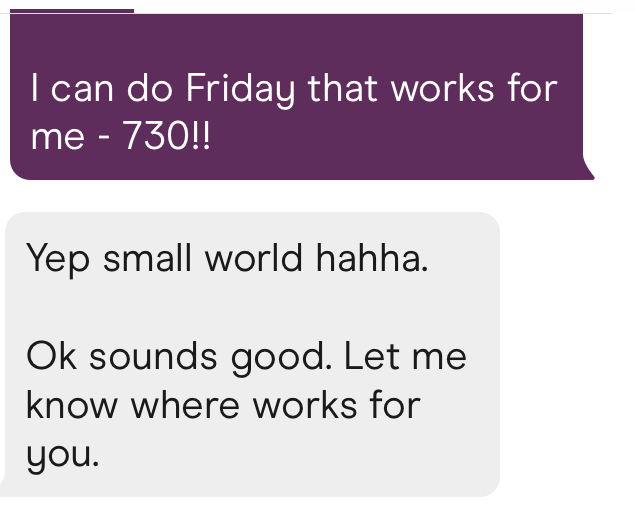Image resolution: width=635 pixels, height=510 pixels.
Task: Click the short purple line at top
Action: pyautogui.click(x=71, y=11)
